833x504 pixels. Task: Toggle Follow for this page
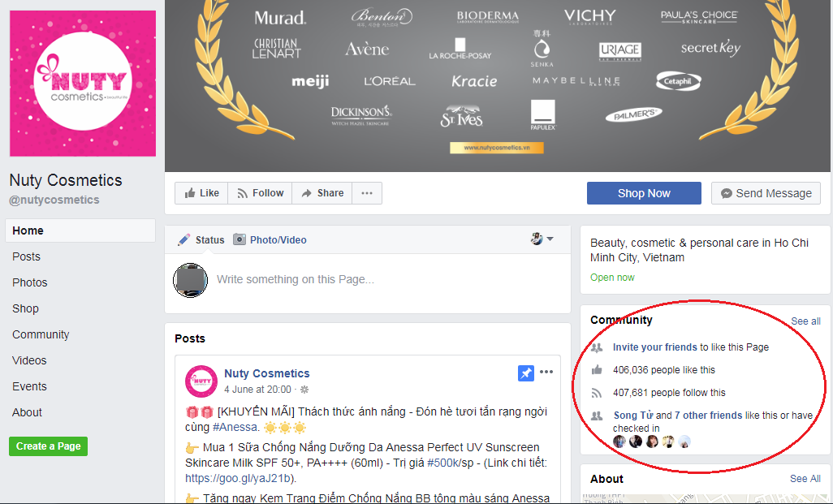(260, 193)
